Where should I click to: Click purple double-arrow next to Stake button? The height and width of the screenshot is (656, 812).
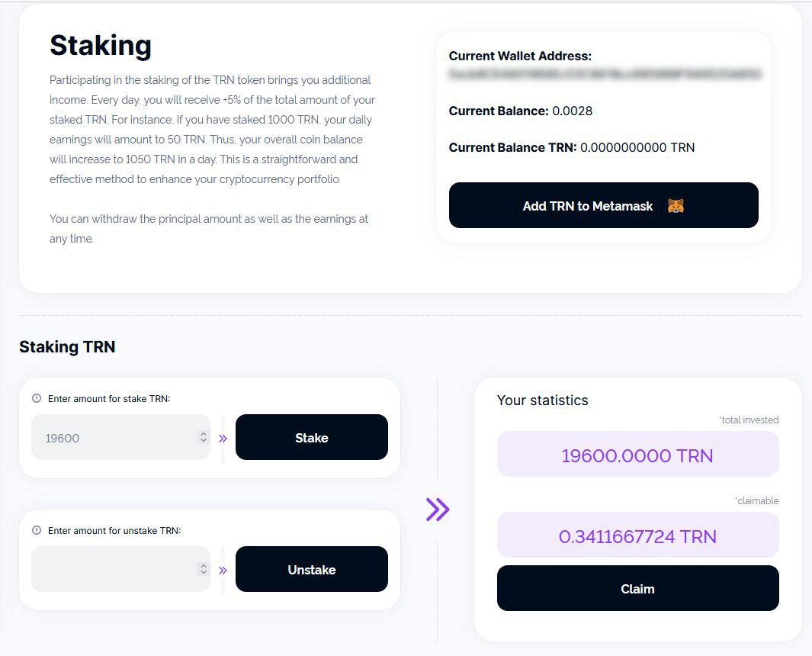point(223,439)
